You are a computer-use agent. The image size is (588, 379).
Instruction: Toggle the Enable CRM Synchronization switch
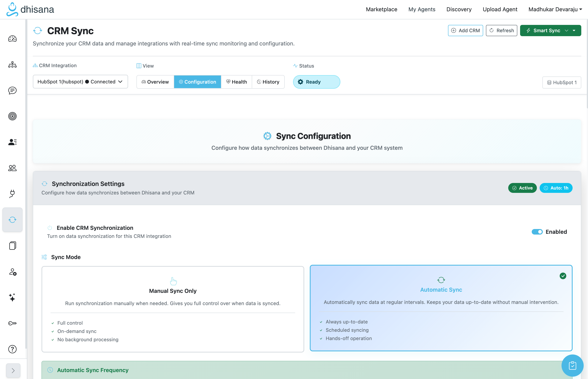537,232
